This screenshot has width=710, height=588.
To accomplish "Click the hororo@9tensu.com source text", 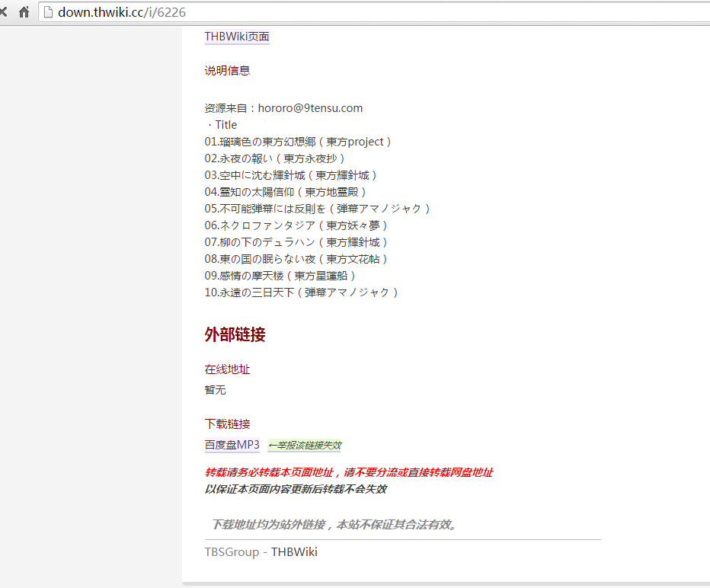I will click(x=310, y=108).
